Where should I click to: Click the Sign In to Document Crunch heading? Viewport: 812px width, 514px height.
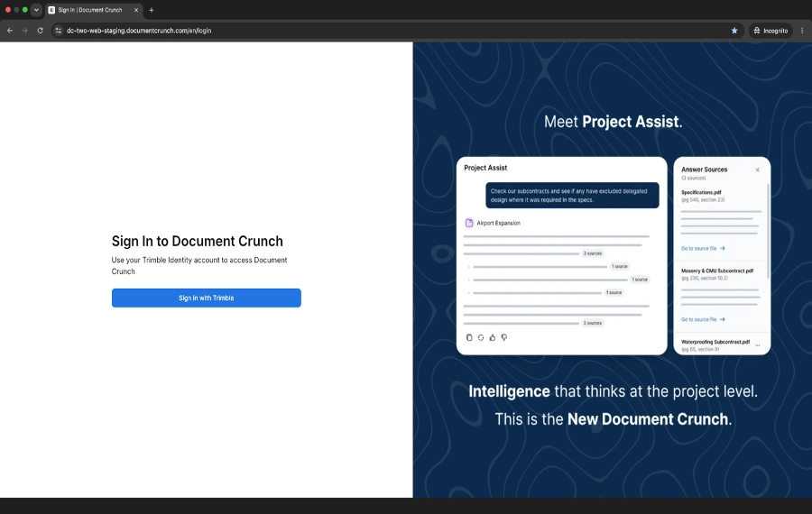(x=198, y=241)
